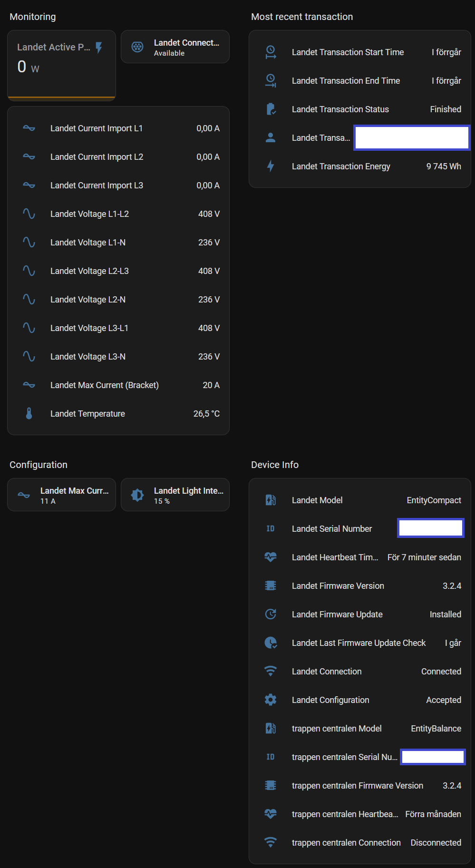Click the thermometer icon beside Landet Temperature
This screenshot has width=475, height=868.
29,414
